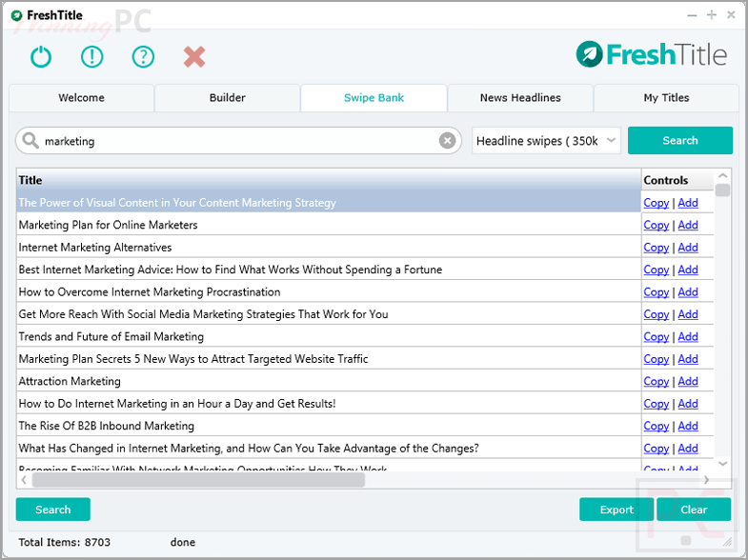Image resolution: width=748 pixels, height=560 pixels.
Task: Add 'The Rise Of B2B Inbound Marketing'
Action: point(688,426)
